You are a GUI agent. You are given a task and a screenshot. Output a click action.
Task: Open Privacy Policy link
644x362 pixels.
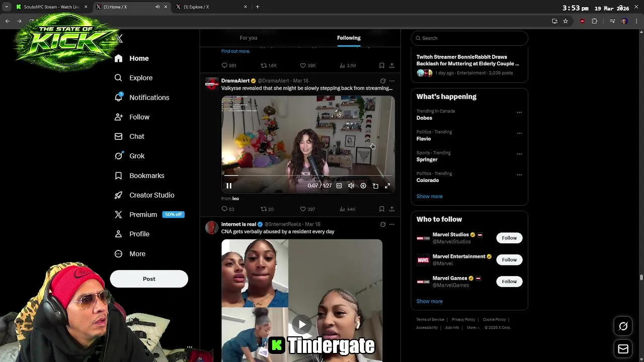[x=463, y=320]
